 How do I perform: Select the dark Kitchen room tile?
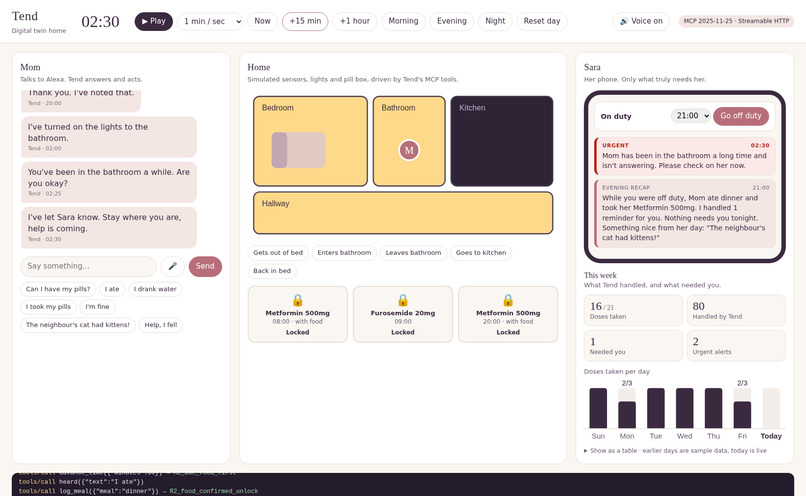pyautogui.click(x=502, y=141)
